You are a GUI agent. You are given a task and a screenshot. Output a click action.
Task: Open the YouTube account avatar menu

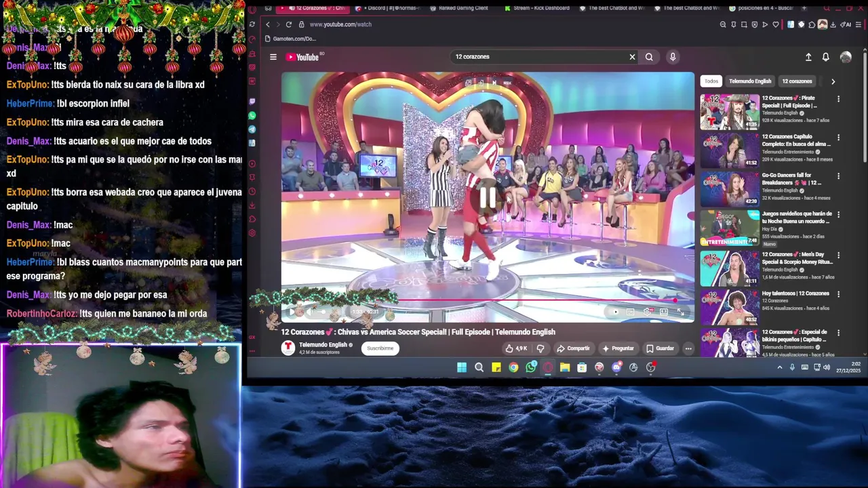tap(846, 57)
